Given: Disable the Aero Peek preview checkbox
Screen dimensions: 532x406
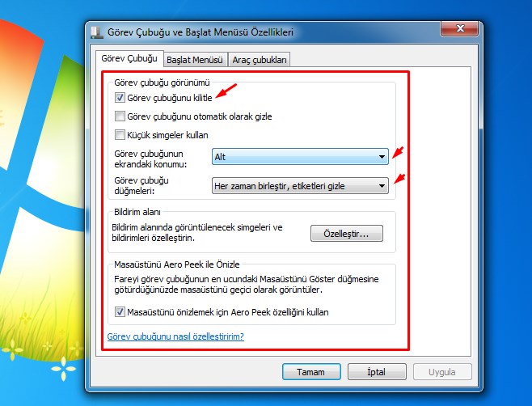Looking at the screenshot, I should 120,311.
